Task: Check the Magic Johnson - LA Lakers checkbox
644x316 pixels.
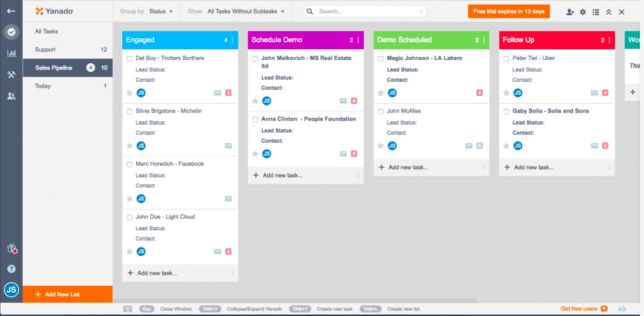Action: [x=381, y=59]
